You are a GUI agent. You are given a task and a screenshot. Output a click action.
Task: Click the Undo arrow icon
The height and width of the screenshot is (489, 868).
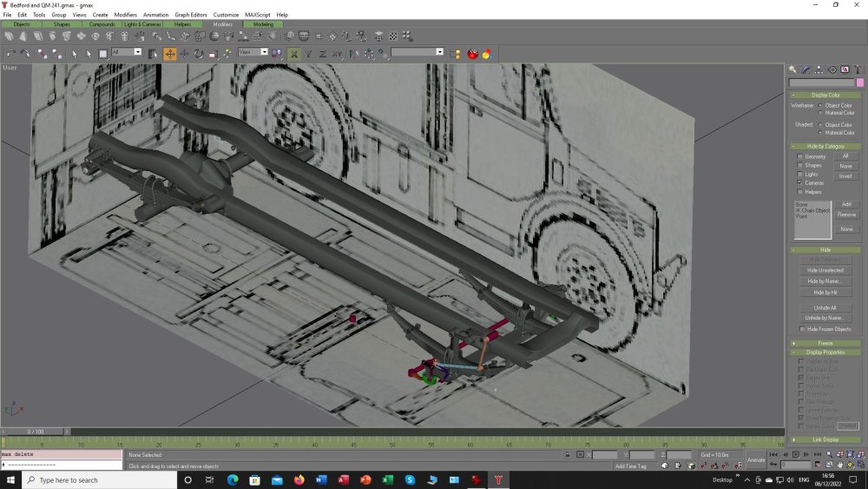pyautogui.click(x=10, y=54)
